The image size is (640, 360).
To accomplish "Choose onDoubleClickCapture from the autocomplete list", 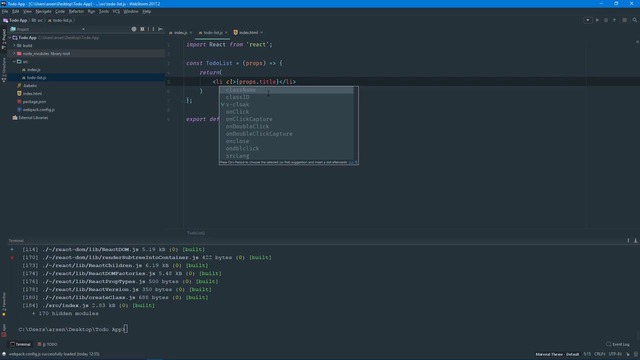I will coord(287,134).
